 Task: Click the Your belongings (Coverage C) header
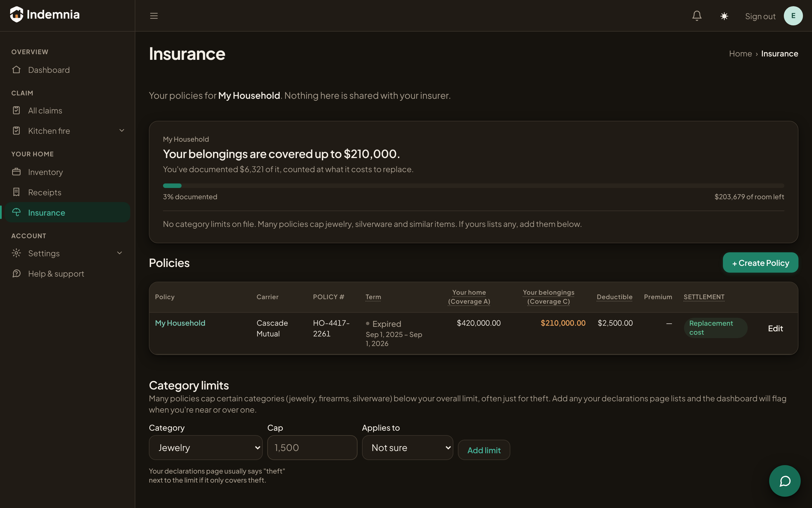pyautogui.click(x=548, y=297)
